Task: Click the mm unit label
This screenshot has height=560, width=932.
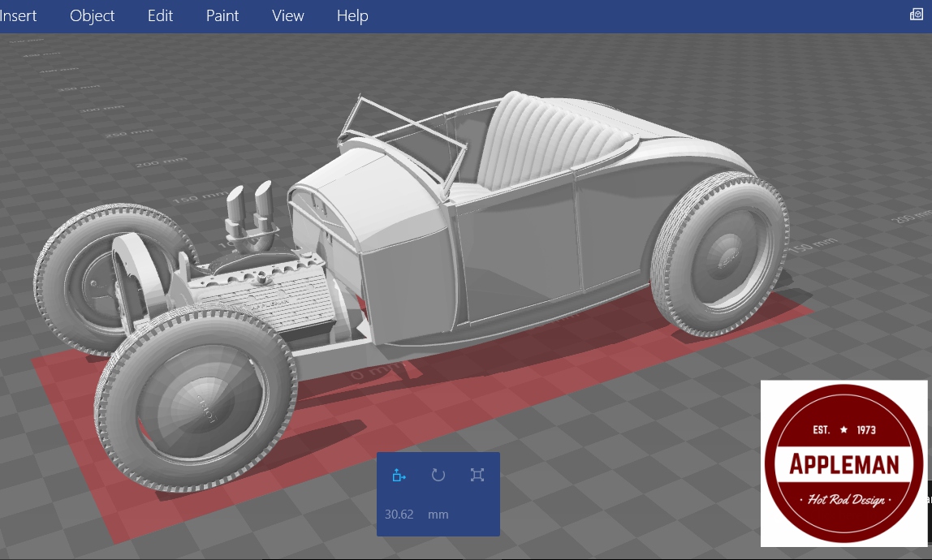Action: [x=438, y=515]
